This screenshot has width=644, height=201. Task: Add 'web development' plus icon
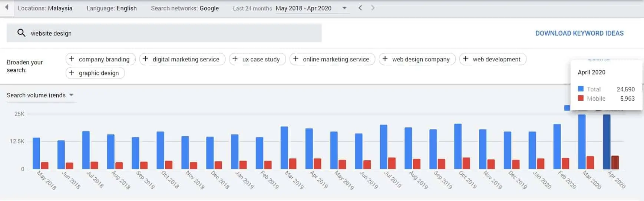point(466,59)
